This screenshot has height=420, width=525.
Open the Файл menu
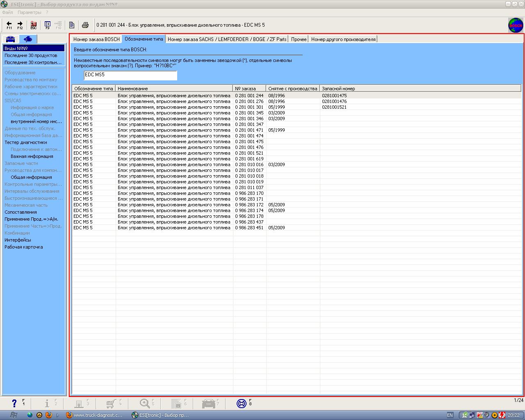click(7, 12)
